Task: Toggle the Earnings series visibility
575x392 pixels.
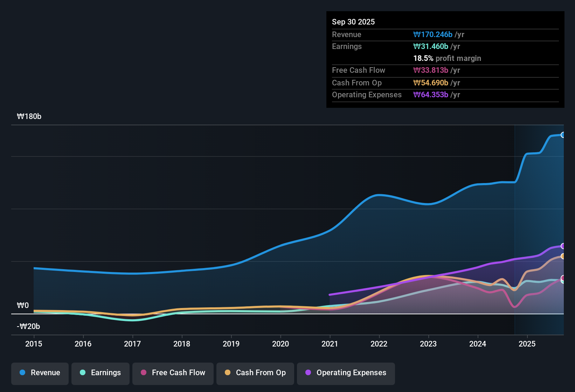Action: (x=101, y=373)
